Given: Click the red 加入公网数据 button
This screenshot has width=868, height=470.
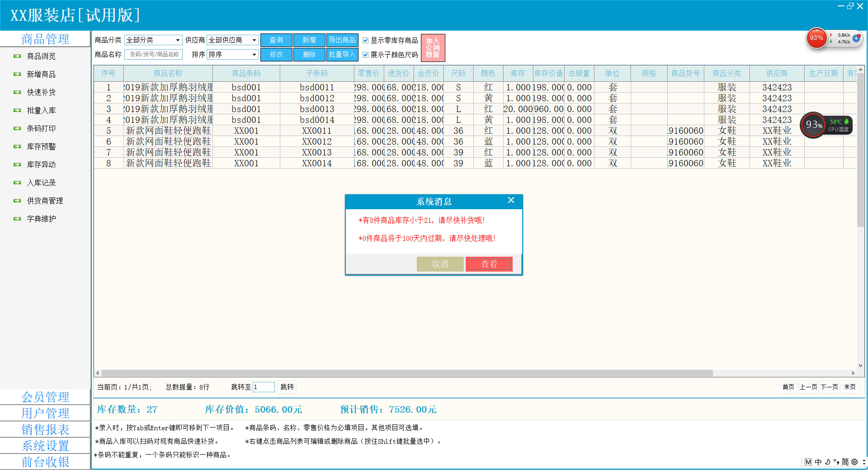Looking at the screenshot, I should [433, 47].
